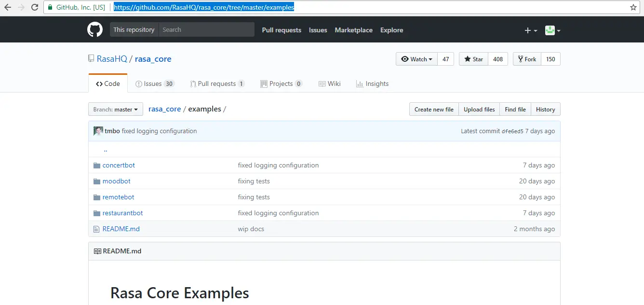Click restaurantbot folder icon
644x305 pixels.
[96, 213]
